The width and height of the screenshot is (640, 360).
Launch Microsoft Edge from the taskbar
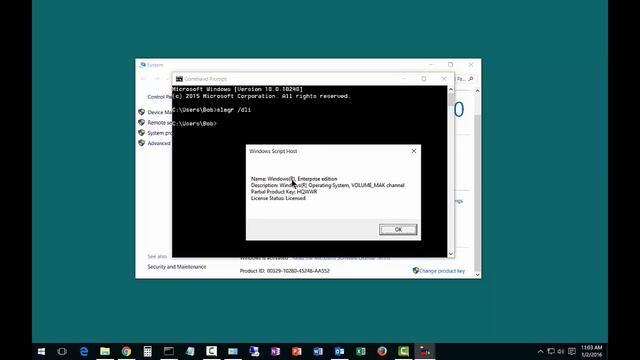pos(84,351)
